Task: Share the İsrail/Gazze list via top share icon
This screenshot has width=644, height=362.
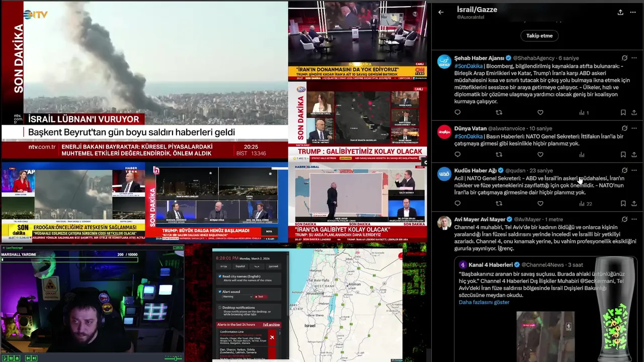Action: coord(620,12)
